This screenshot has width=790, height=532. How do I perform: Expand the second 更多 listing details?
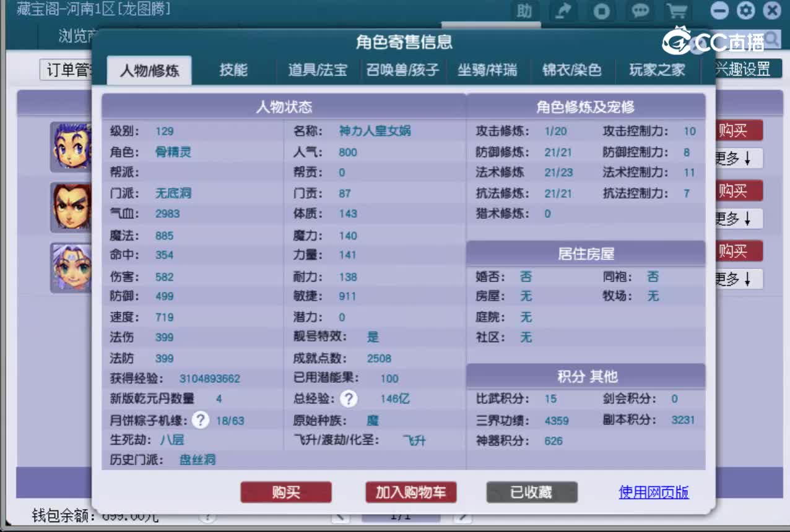(737, 218)
